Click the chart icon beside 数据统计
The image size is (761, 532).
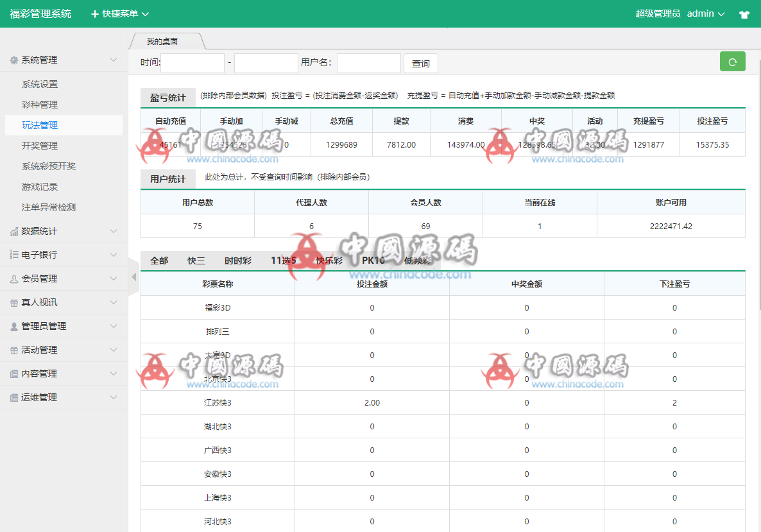click(14, 232)
